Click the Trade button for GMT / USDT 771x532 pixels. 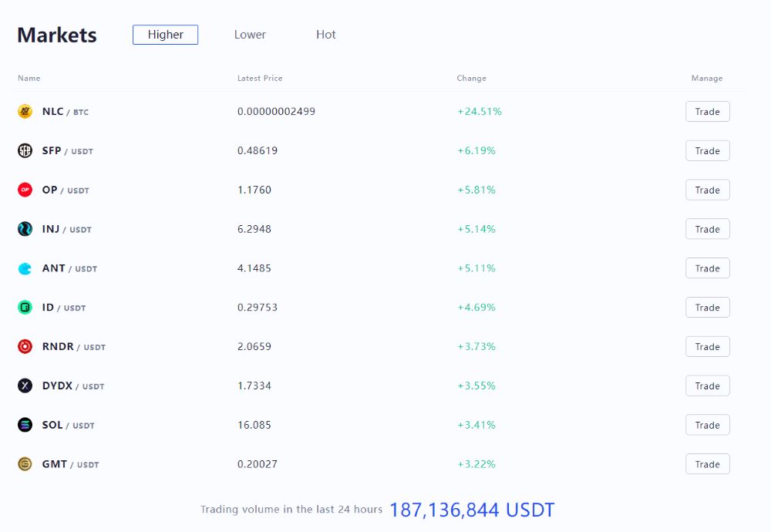tap(707, 464)
